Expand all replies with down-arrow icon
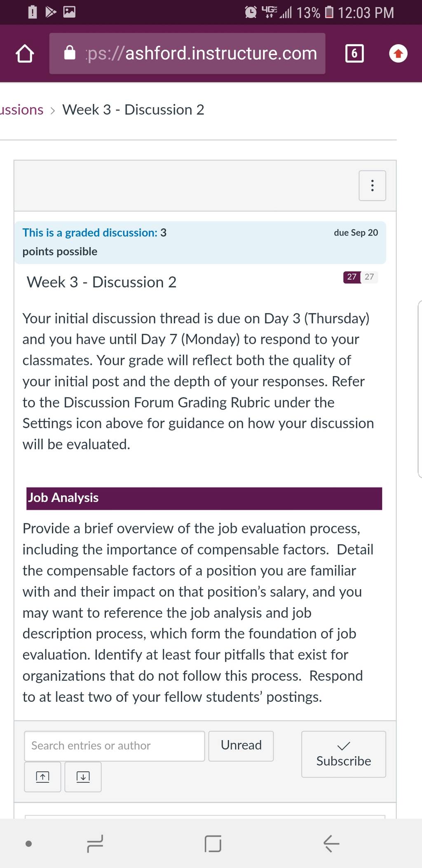 click(x=83, y=777)
